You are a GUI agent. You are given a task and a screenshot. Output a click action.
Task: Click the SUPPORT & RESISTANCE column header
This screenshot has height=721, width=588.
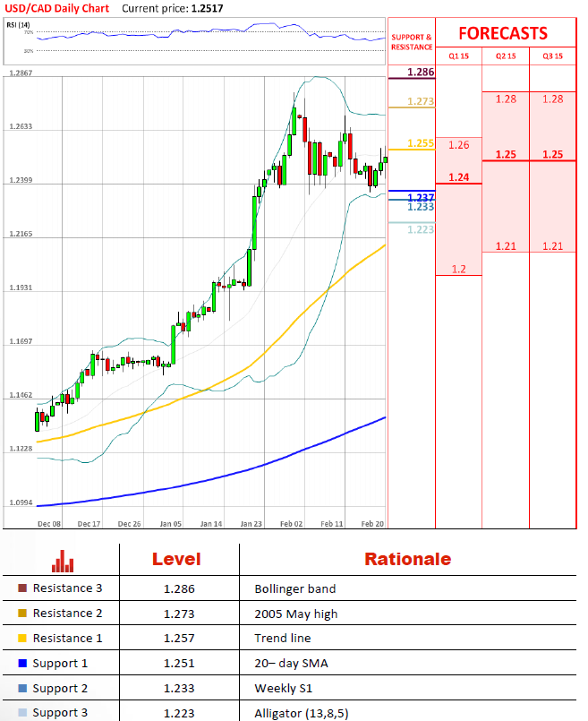[412, 42]
